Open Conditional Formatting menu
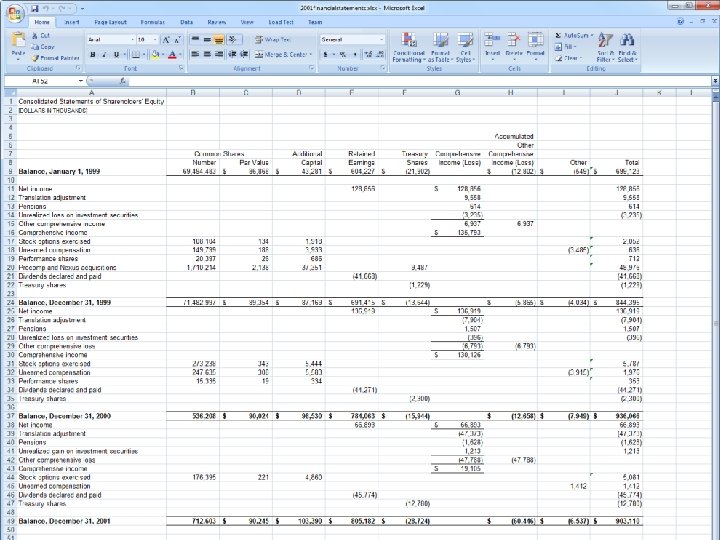Screen dimensions: 720x540 [x=409, y=47]
